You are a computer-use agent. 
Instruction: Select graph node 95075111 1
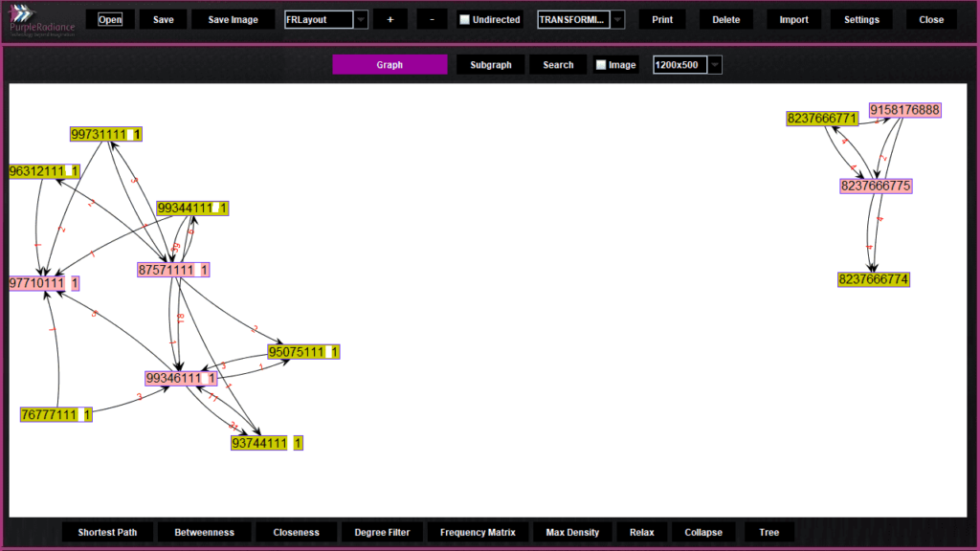pyautogui.click(x=303, y=352)
